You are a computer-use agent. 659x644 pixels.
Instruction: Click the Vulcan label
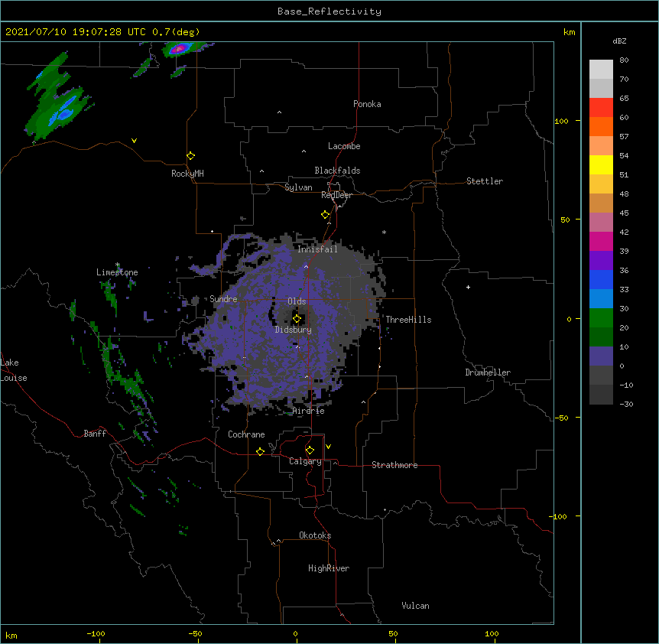click(415, 606)
